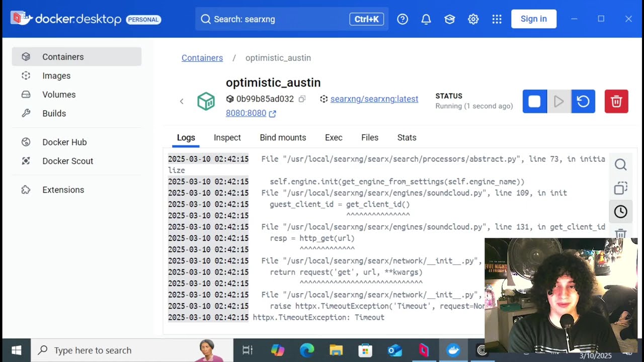Open Microsoft Store on the taskbar
Screen dimensions: 644x362
pyautogui.click(x=365, y=350)
